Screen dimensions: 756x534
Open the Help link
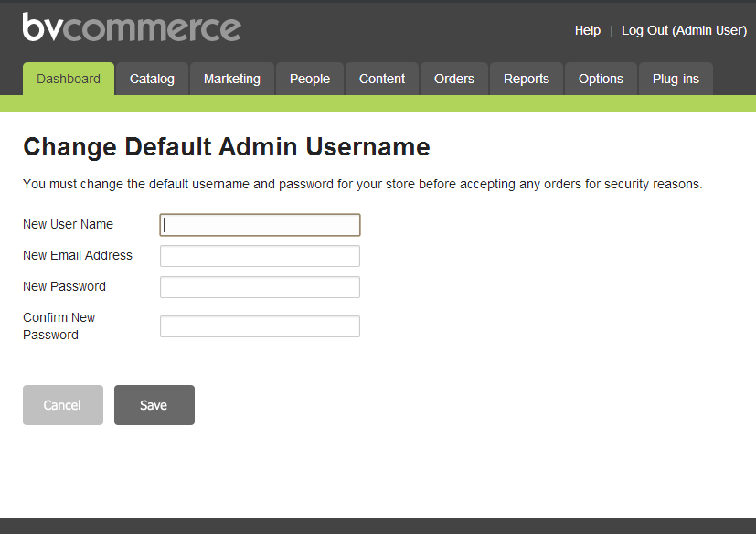(587, 30)
